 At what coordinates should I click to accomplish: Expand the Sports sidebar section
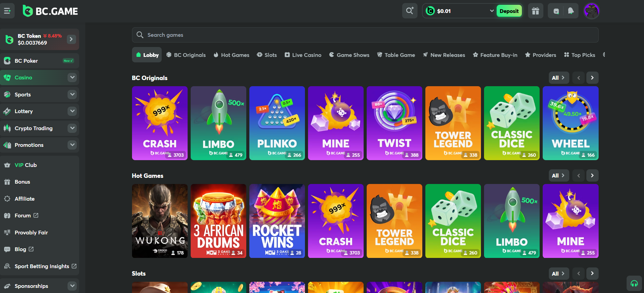tap(72, 94)
